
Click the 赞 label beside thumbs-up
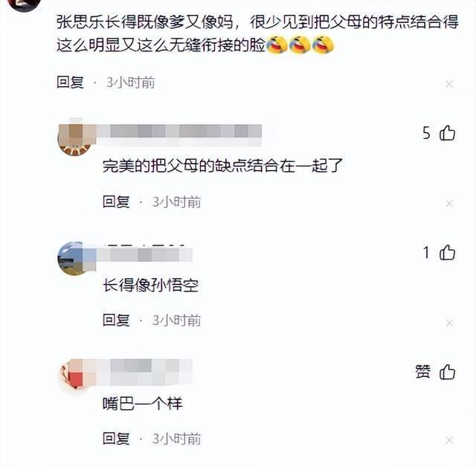click(423, 372)
